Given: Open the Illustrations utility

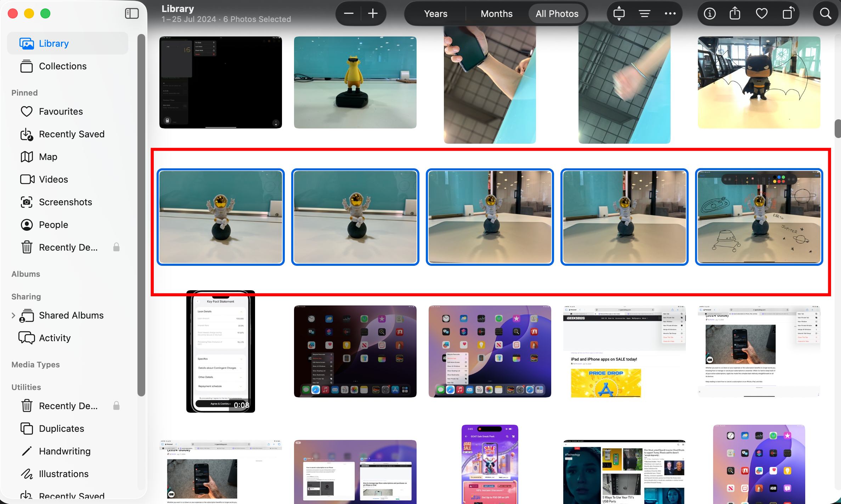Looking at the screenshot, I should click(68, 474).
